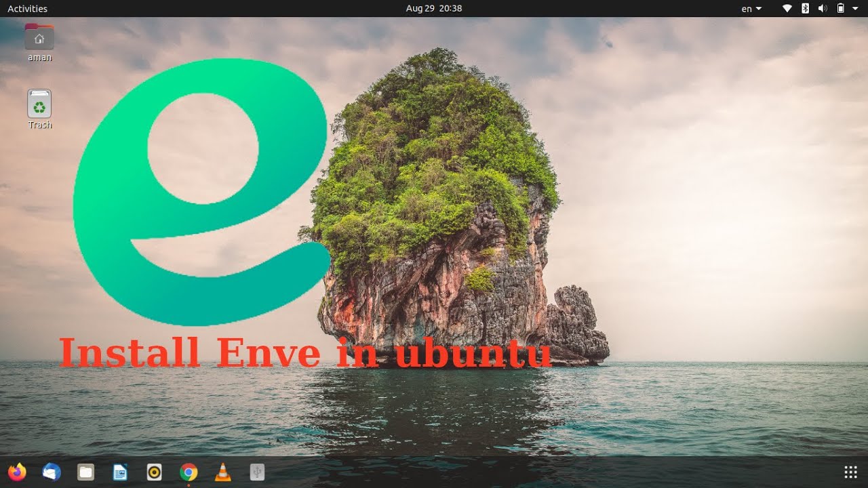This screenshot has height=488, width=868.
Task: Expand the system menu arrow
Action: tap(855, 8)
